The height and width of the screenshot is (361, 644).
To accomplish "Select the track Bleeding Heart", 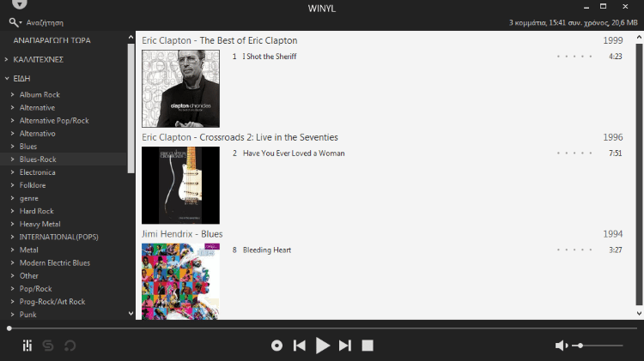I will 267,250.
